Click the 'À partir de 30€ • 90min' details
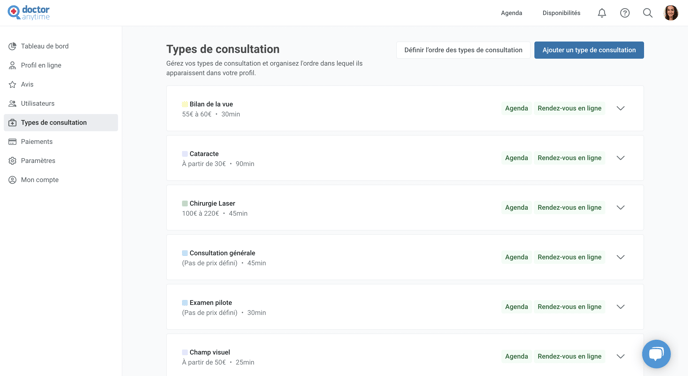This screenshot has width=688, height=376. (218, 164)
